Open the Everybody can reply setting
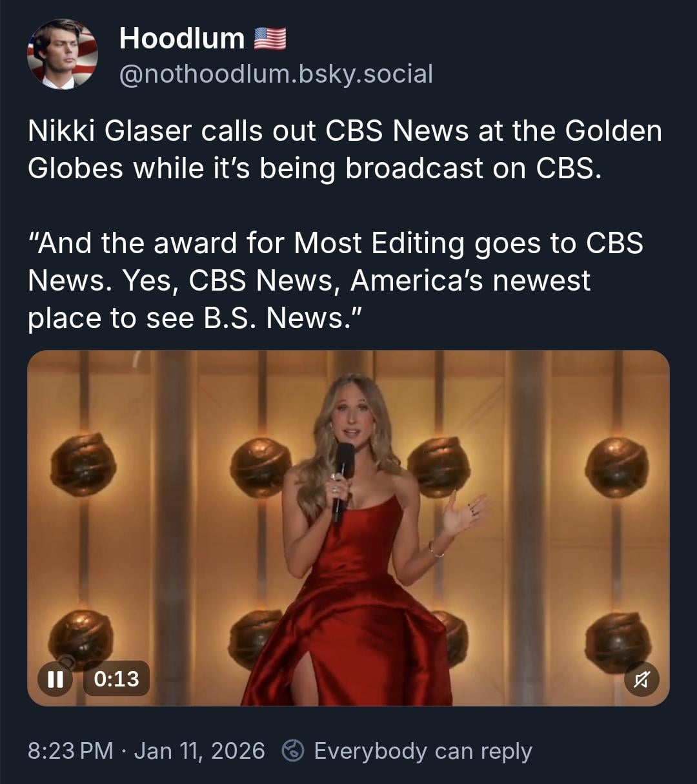697x784 pixels. 423,751
